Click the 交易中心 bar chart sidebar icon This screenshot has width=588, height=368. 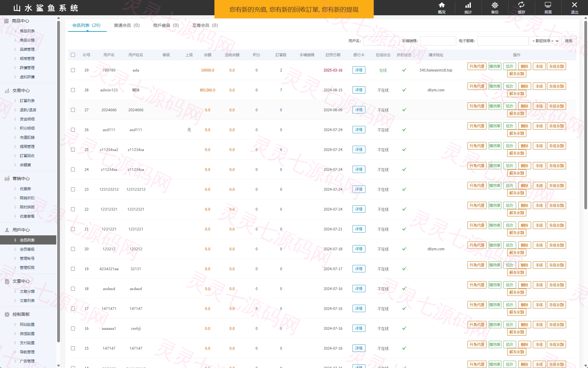click(x=7, y=90)
